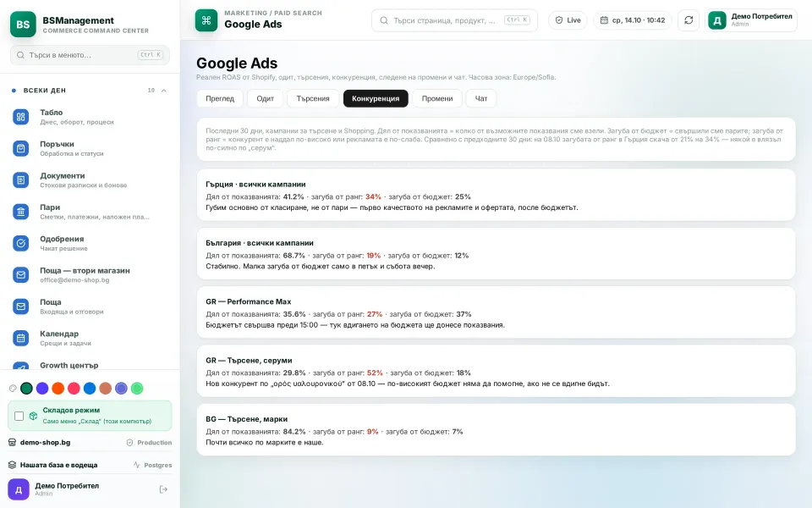Open the Табло dashboard icon

click(x=20, y=117)
